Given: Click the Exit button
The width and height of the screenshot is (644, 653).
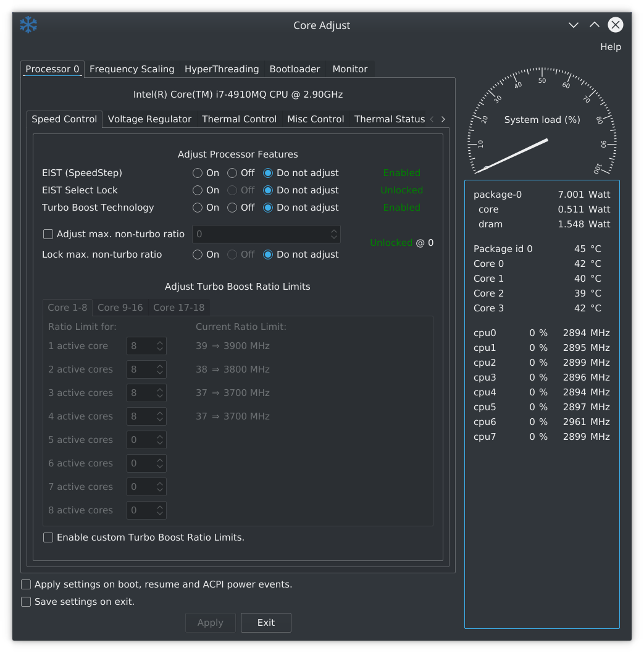Looking at the screenshot, I should tap(266, 623).
